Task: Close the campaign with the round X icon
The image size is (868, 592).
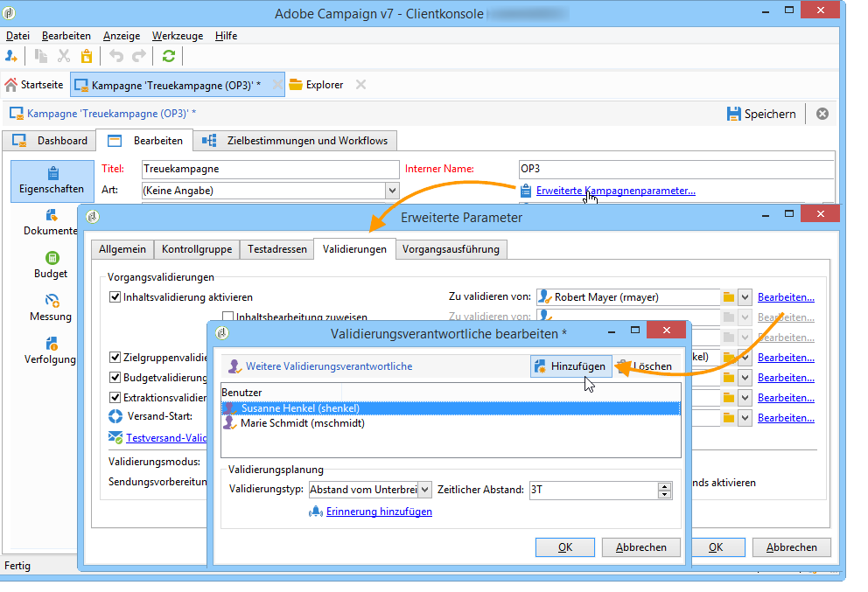Action: [x=822, y=114]
